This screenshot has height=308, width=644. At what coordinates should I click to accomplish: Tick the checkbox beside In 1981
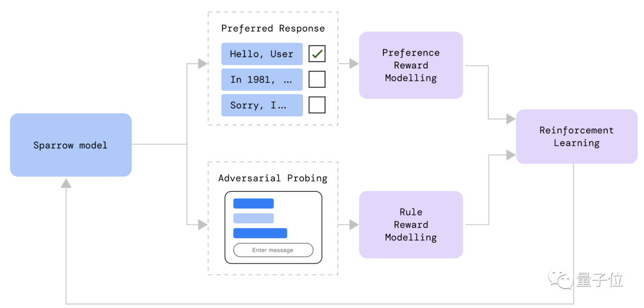tap(317, 79)
